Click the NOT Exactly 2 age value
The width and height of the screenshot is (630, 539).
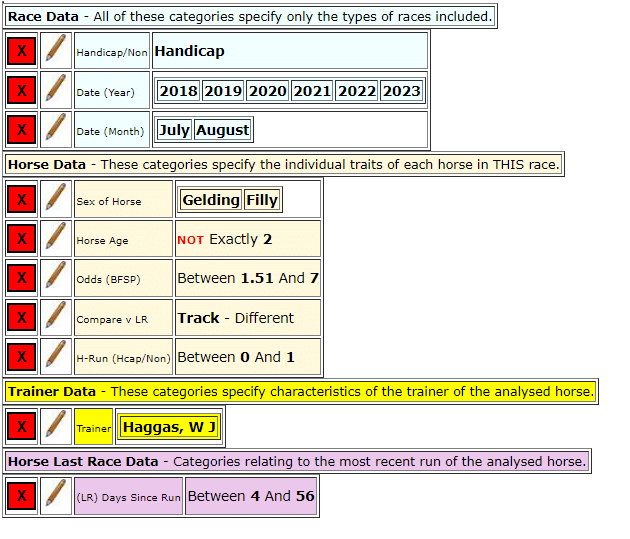pos(248,239)
